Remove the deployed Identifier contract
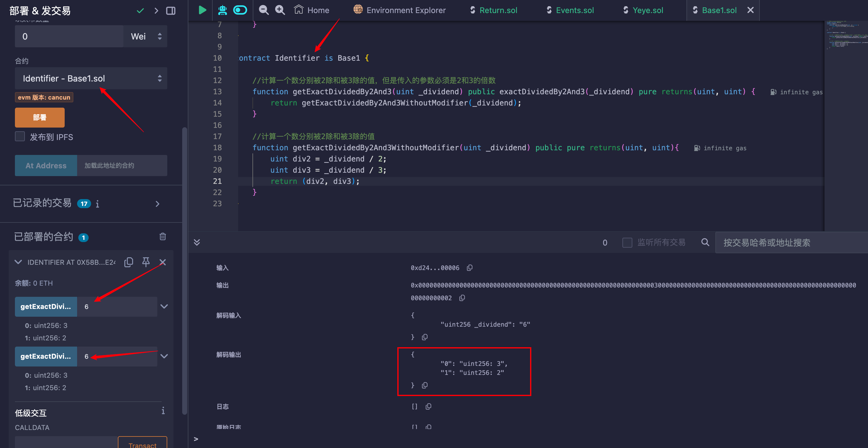Image resolution: width=868 pixels, height=448 pixels. pos(162,262)
